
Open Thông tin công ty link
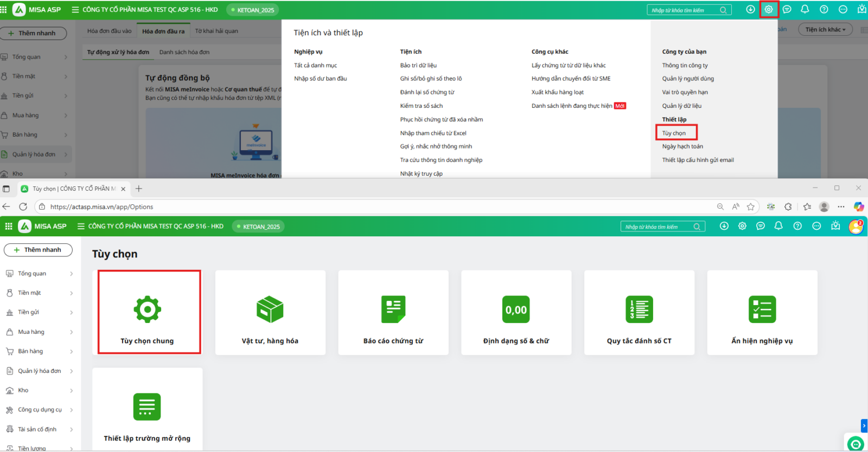point(685,65)
